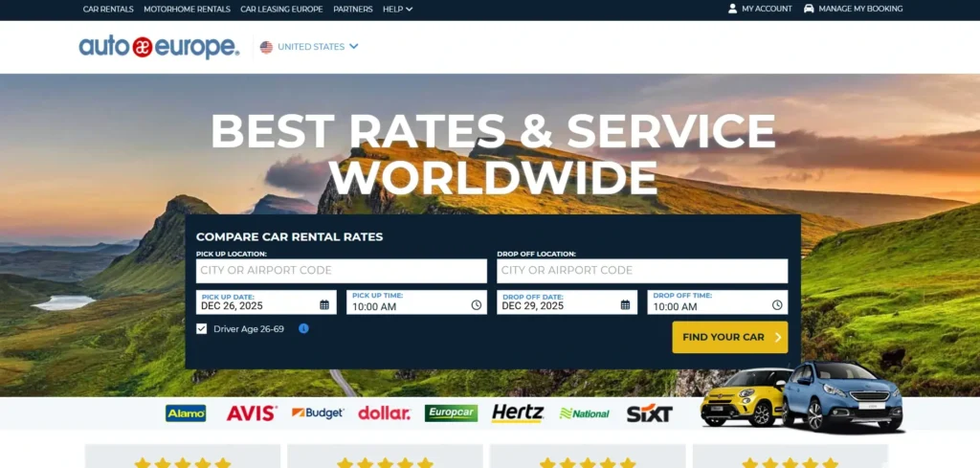
Task: Click the blue driver age info icon
Action: point(303,328)
